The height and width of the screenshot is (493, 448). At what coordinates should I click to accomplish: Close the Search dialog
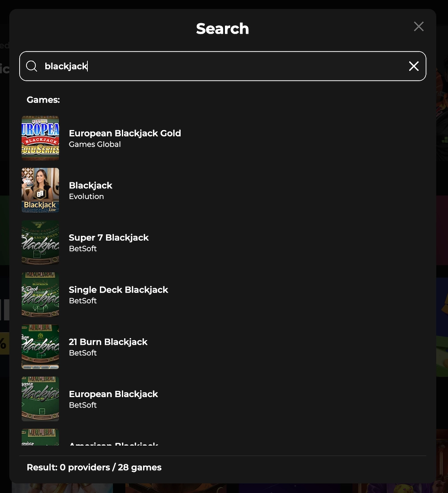tap(418, 26)
